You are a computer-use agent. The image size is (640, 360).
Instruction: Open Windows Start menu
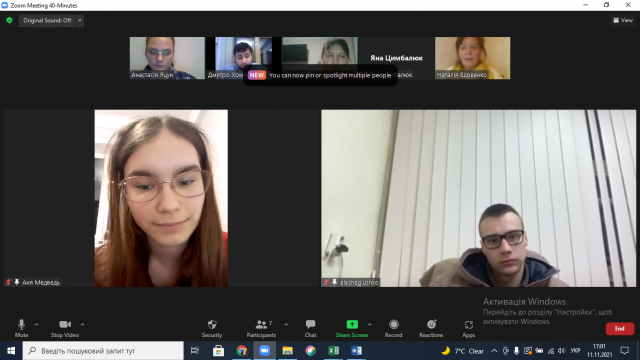coord(11,351)
